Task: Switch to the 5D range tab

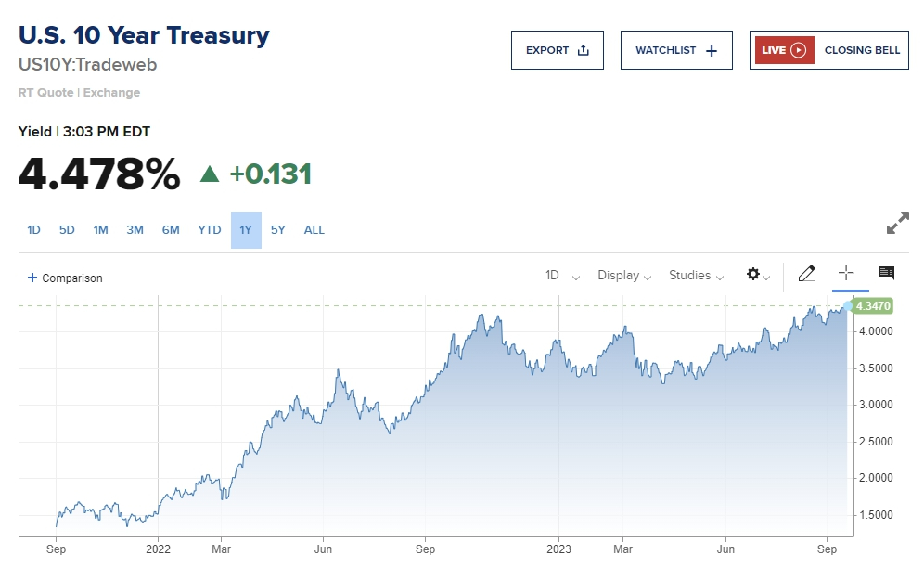Action: point(67,230)
